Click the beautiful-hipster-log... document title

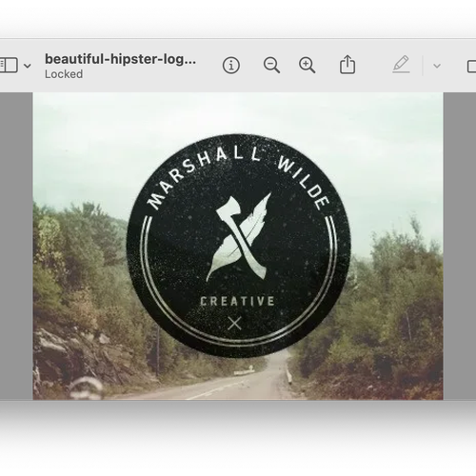(120, 59)
